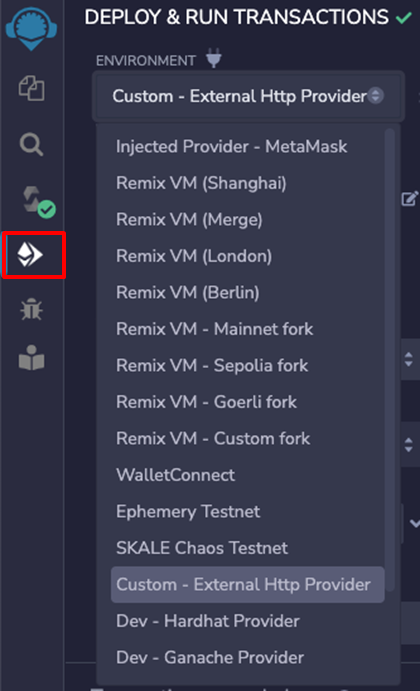Open the File Explorer icon in sidebar
Viewport: 420px width, 691px height.
click(31, 88)
